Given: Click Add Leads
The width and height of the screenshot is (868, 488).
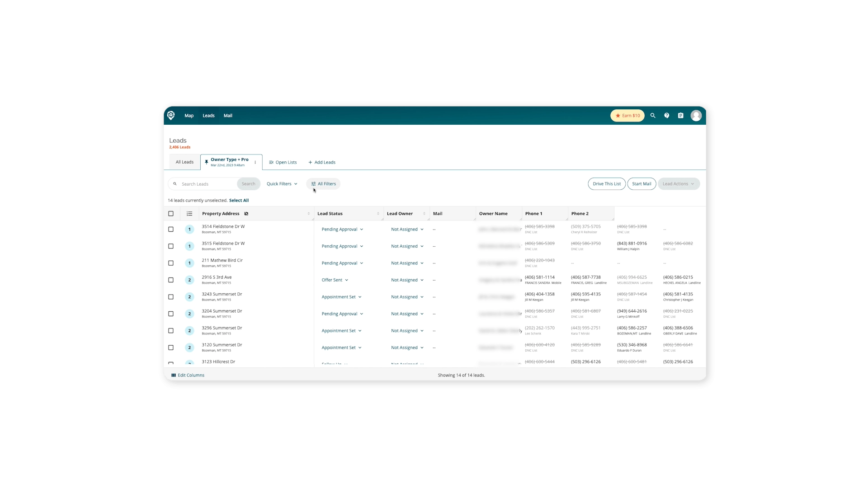Looking at the screenshot, I should tap(322, 162).
